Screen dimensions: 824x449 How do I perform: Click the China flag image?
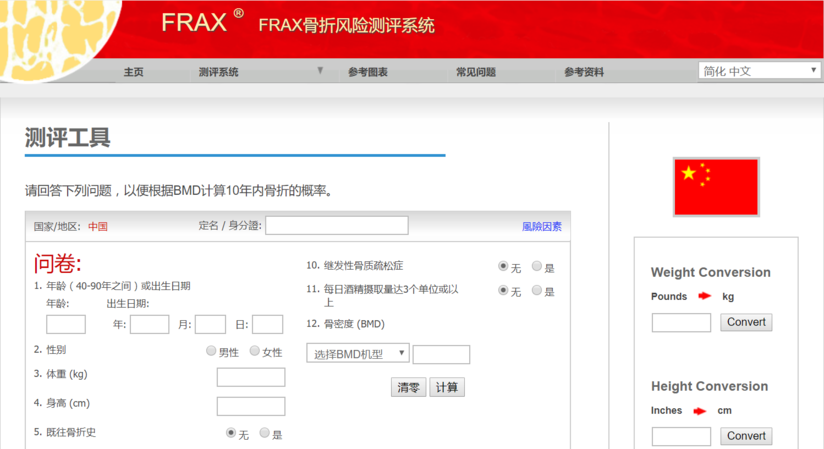[716, 187]
